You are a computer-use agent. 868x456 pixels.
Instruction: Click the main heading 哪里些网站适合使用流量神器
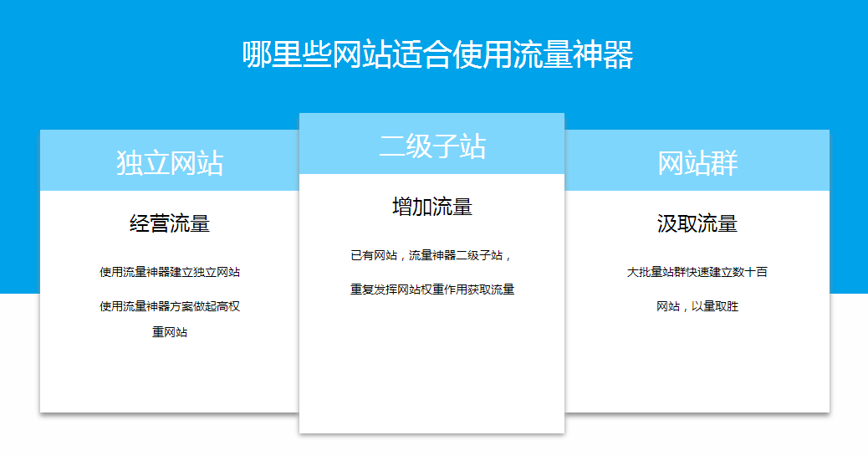(437, 55)
